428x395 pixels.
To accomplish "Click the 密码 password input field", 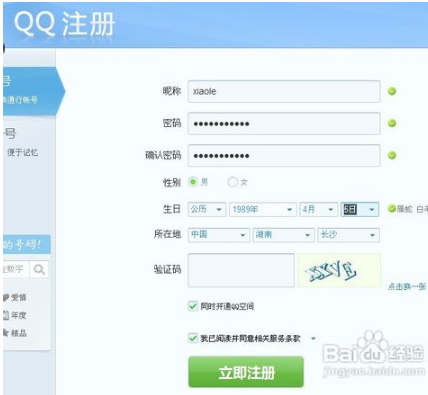I will click(284, 123).
